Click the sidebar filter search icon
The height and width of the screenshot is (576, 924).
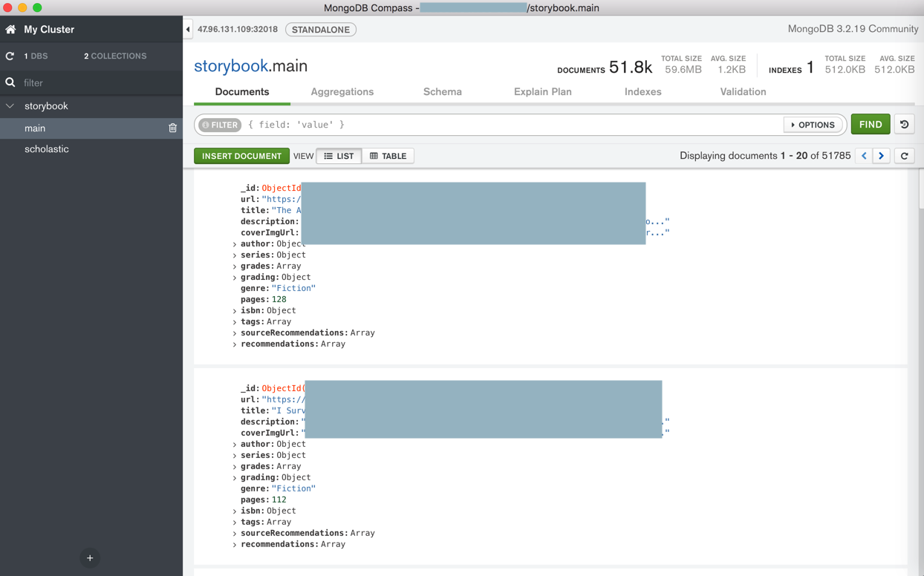coord(10,82)
